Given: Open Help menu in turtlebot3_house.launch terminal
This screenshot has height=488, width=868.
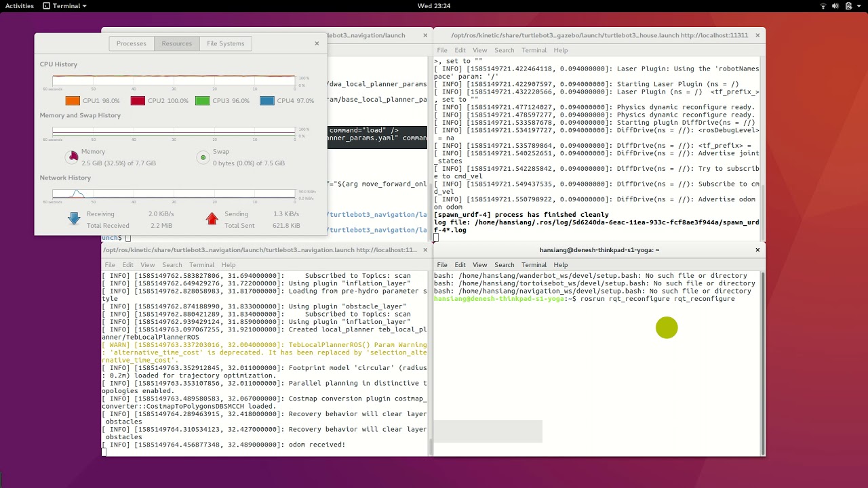Looking at the screenshot, I should [x=560, y=50].
